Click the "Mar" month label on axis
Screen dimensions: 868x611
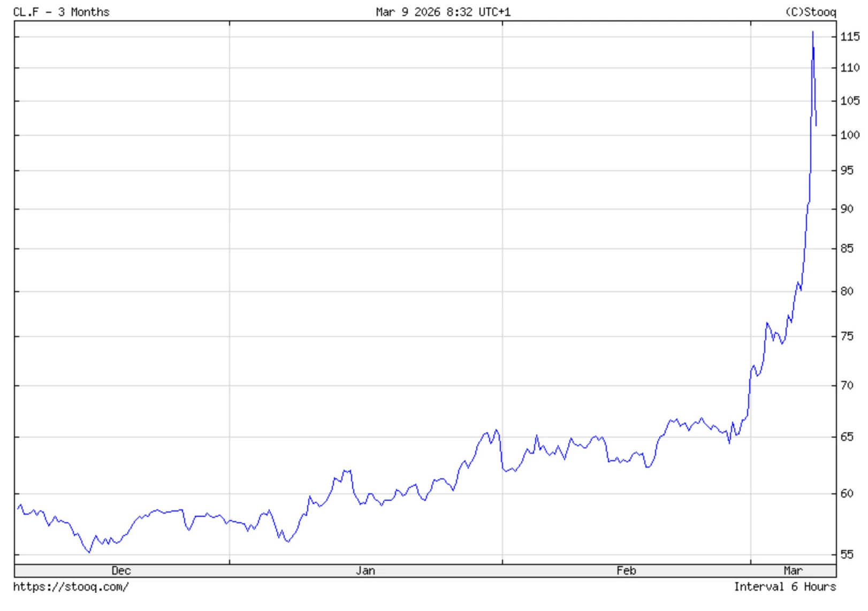click(x=793, y=571)
